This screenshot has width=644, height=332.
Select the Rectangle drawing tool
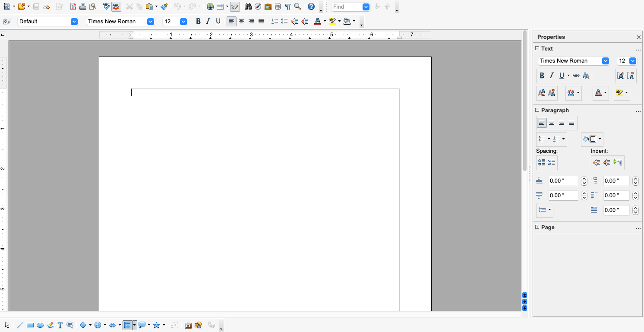click(x=30, y=325)
